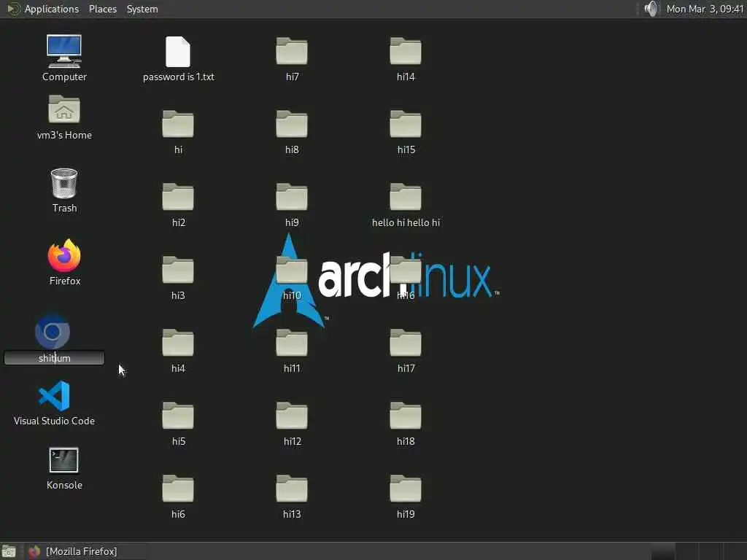Click the MATE logo beside Applications
This screenshot has width=747, height=560.
click(x=13, y=9)
